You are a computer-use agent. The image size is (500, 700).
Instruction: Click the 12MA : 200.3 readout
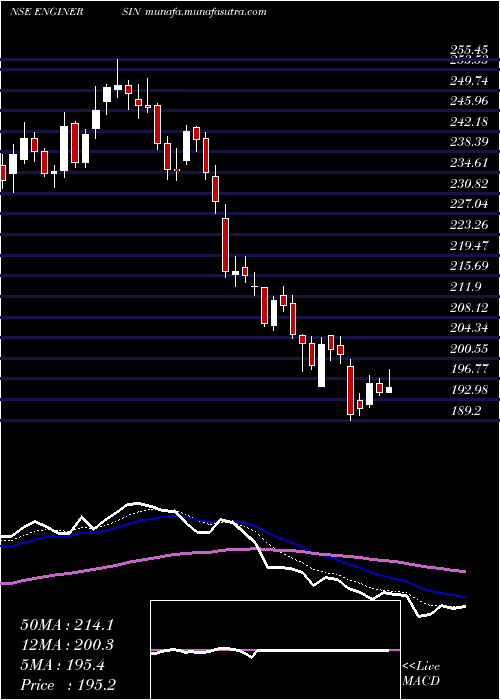pyautogui.click(x=66, y=645)
